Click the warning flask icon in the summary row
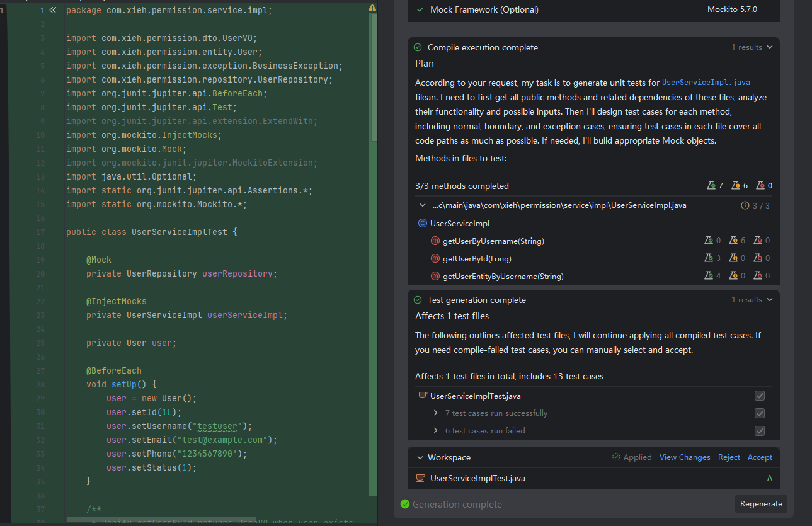Screen dimensions: 812x526 736,186
